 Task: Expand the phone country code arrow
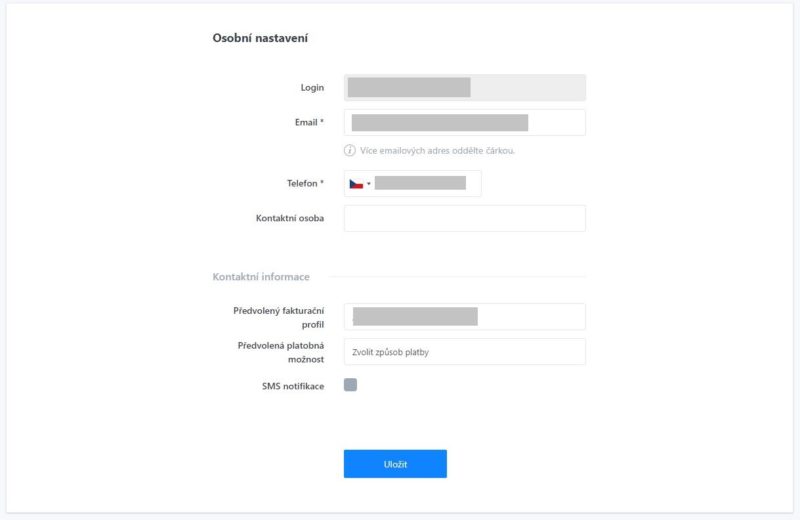tap(369, 184)
